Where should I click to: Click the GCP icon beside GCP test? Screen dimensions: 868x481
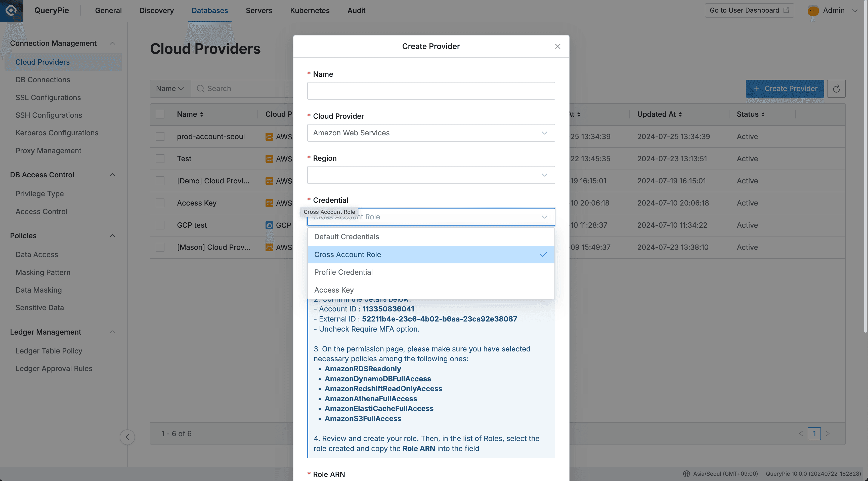click(x=269, y=225)
